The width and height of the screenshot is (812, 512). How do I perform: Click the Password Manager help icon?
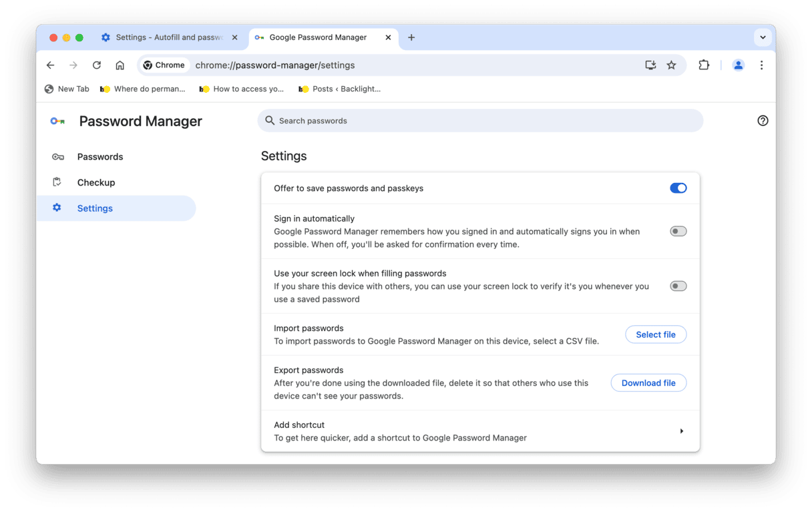763,121
